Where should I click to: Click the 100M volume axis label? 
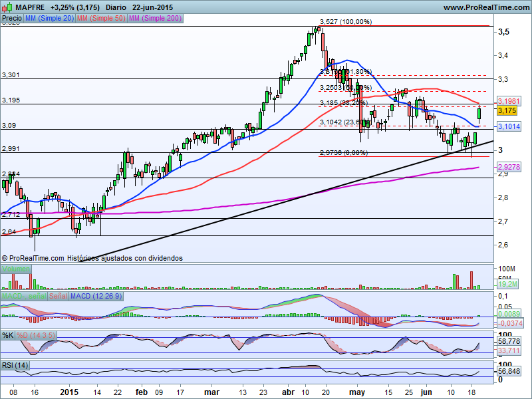tap(506, 269)
